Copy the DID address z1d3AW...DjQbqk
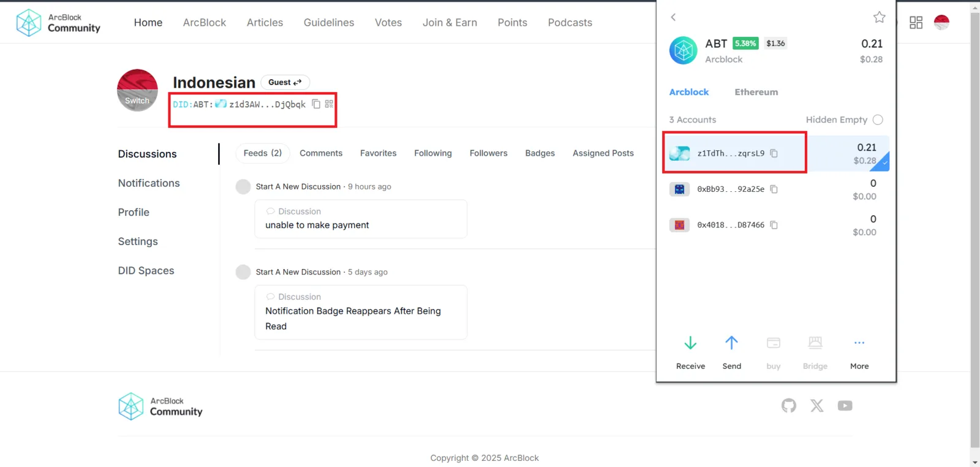 pyautogui.click(x=316, y=104)
